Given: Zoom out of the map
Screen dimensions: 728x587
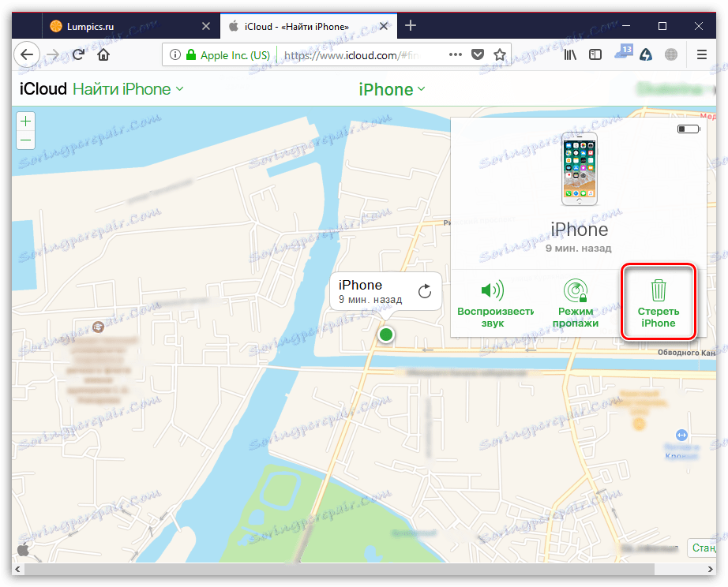Looking at the screenshot, I should click(x=25, y=140).
